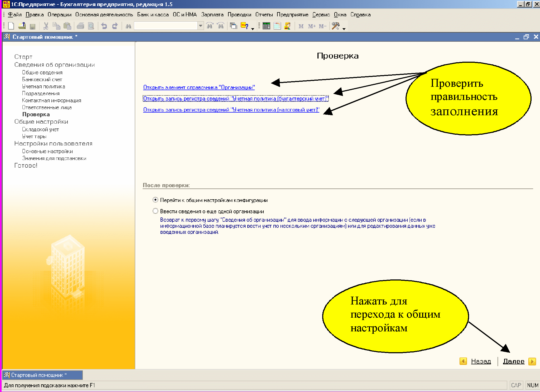This screenshot has height=392, width=540.
Task: Open the Зарплата menu
Action: (212, 14)
